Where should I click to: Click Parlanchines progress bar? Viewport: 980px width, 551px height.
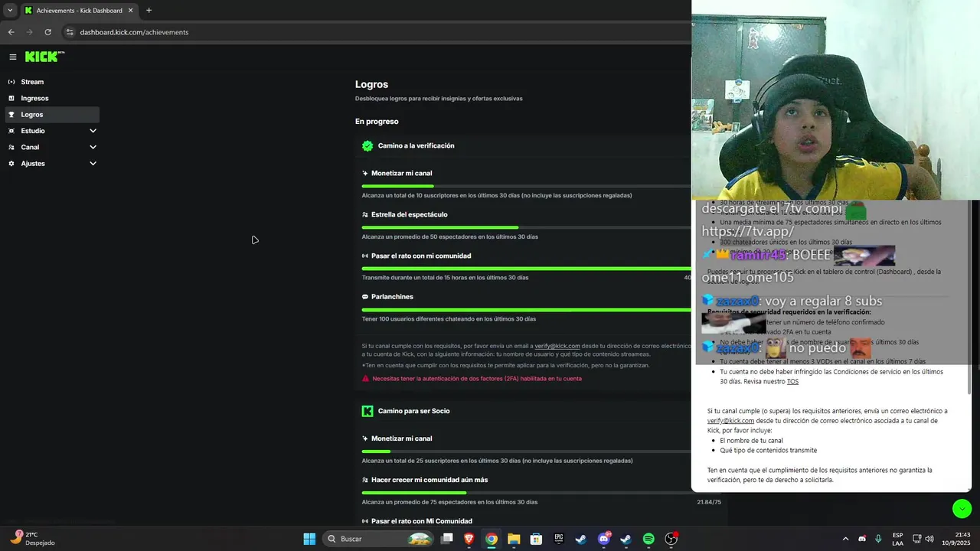pyautogui.click(x=527, y=310)
